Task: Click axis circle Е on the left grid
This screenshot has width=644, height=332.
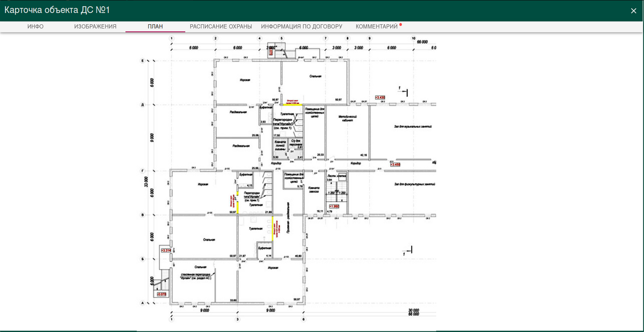Action: pos(142,61)
